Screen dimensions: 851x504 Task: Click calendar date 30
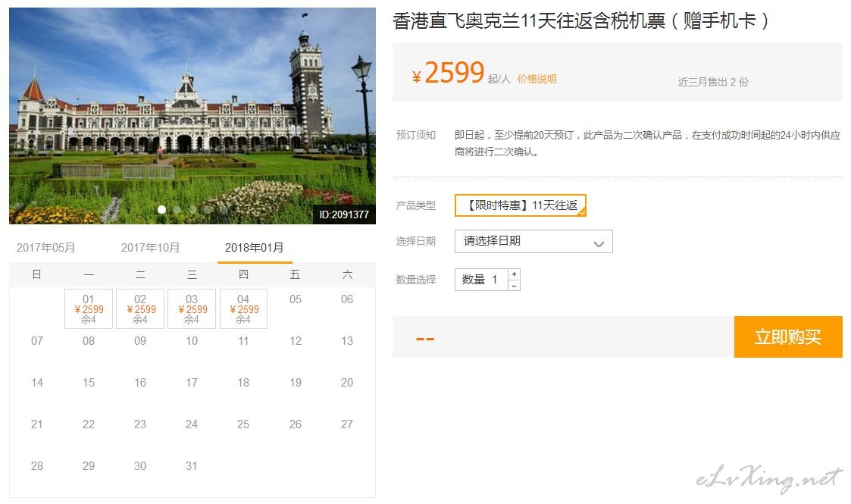click(x=140, y=466)
